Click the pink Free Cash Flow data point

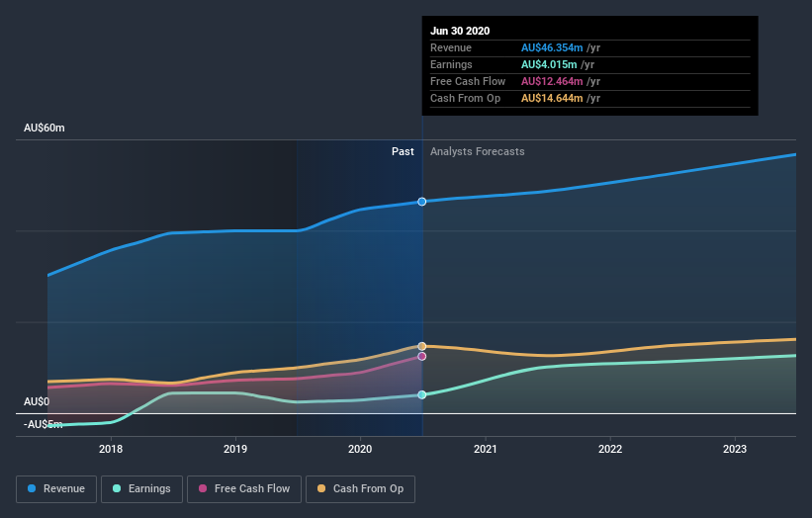(422, 357)
